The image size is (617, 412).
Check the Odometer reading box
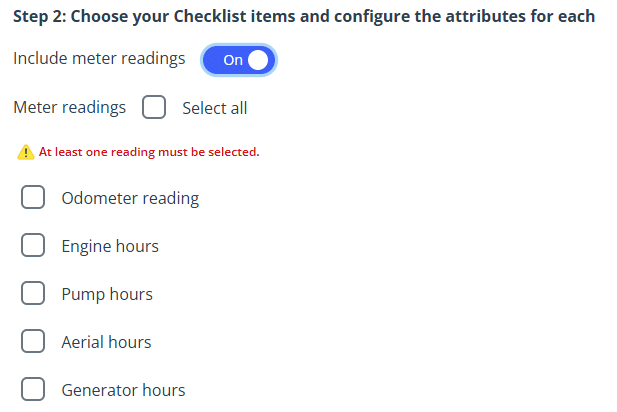click(33, 198)
